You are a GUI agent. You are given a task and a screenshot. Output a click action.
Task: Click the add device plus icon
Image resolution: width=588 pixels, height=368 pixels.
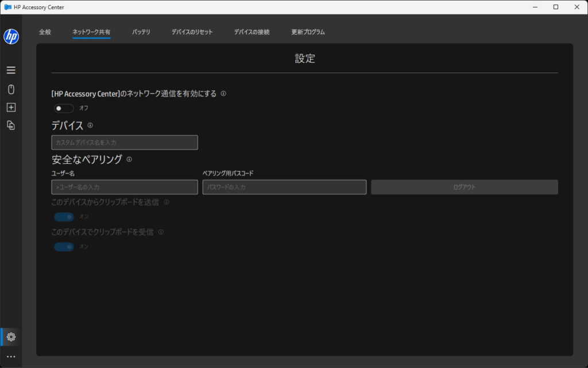(x=11, y=108)
